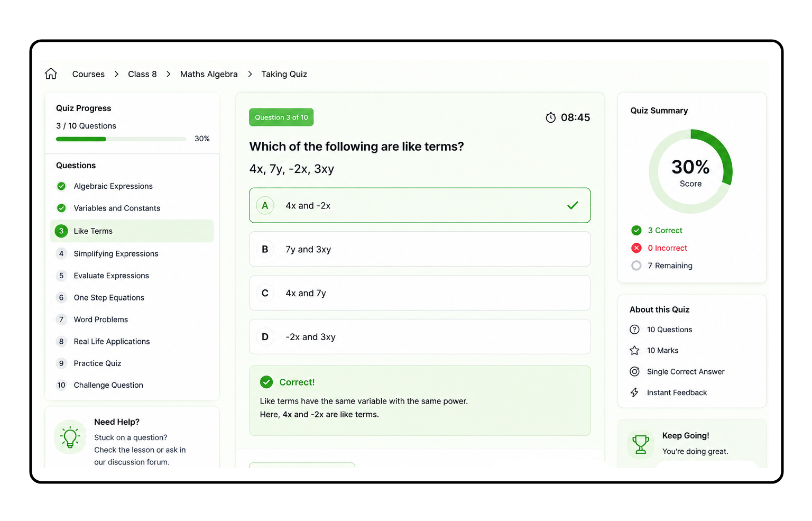Click the target icon for Single Correct Answer

[634, 371]
